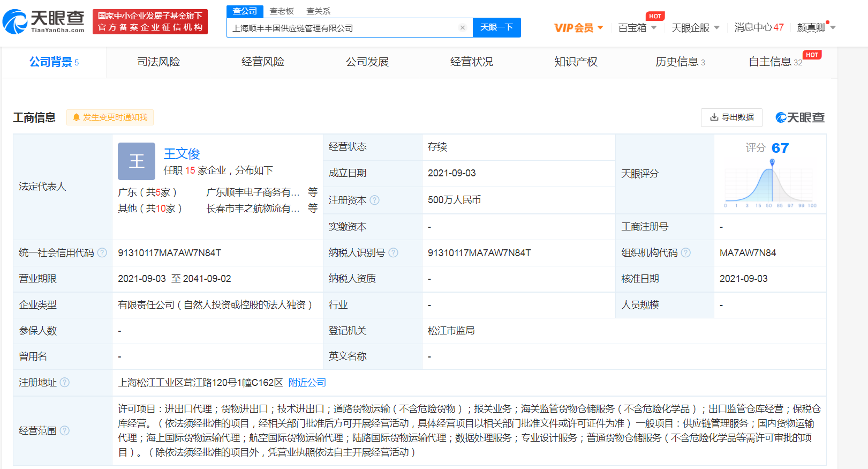Click help icon beside 组织机构代码
868x469 pixels.
(685, 252)
